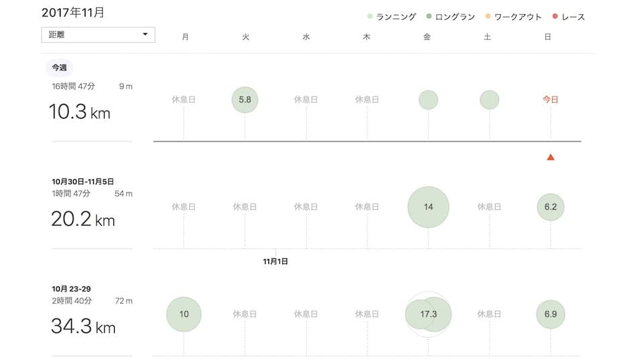Viewport: 644px width, 362px height.
Task: Click the 6.9 km Sunday run bubble
Action: [x=550, y=314]
